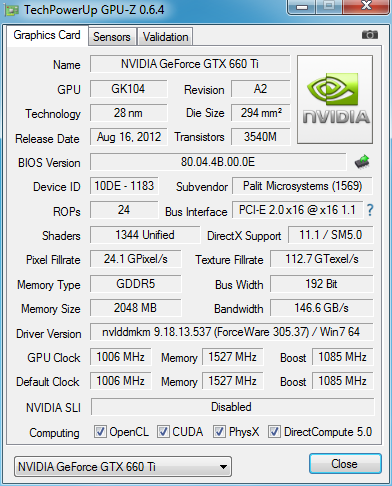Switch to the Validation tab
This screenshot has height=486, width=392.
coord(165,37)
